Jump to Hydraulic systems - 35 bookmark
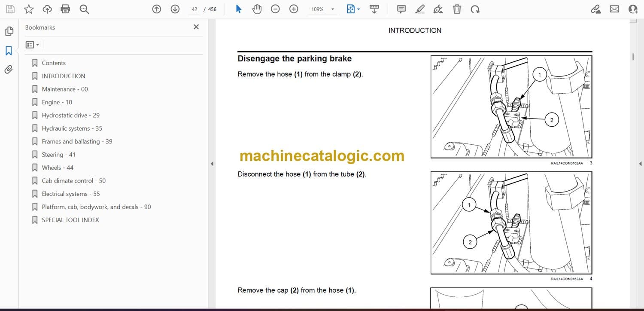The width and height of the screenshot is (644, 311). coord(72,128)
